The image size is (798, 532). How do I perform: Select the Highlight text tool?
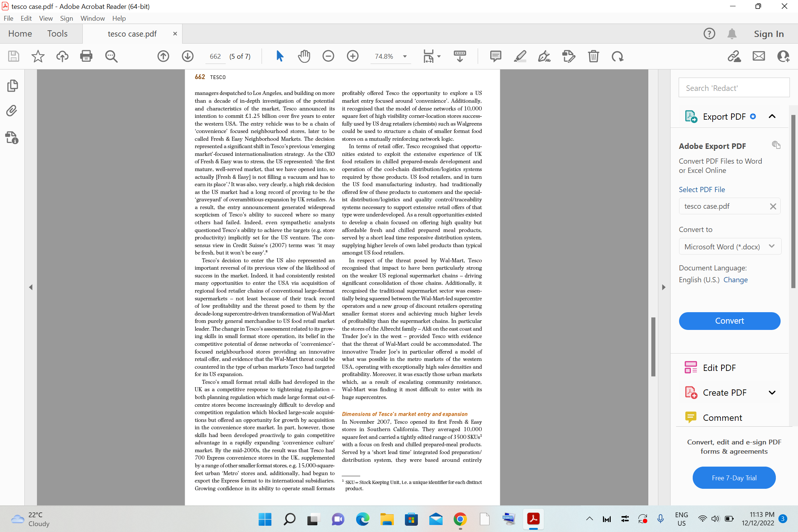click(520, 56)
